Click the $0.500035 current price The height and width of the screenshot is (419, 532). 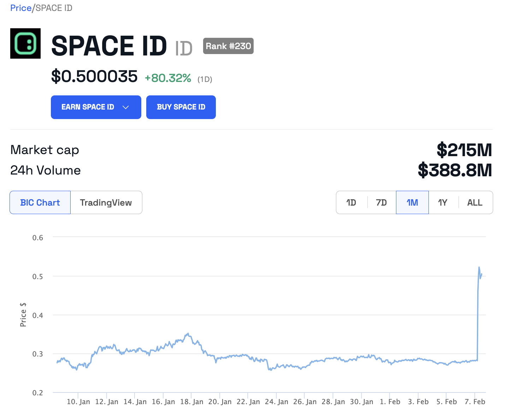(94, 77)
